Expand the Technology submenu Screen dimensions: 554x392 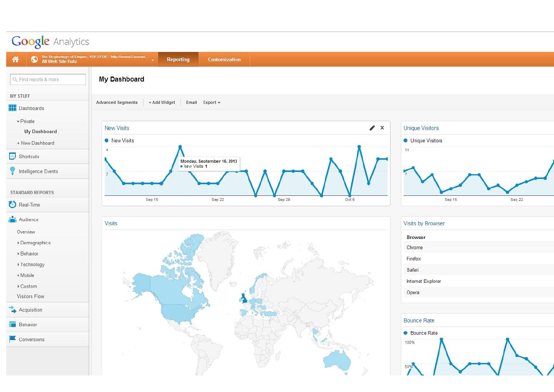tap(32, 265)
